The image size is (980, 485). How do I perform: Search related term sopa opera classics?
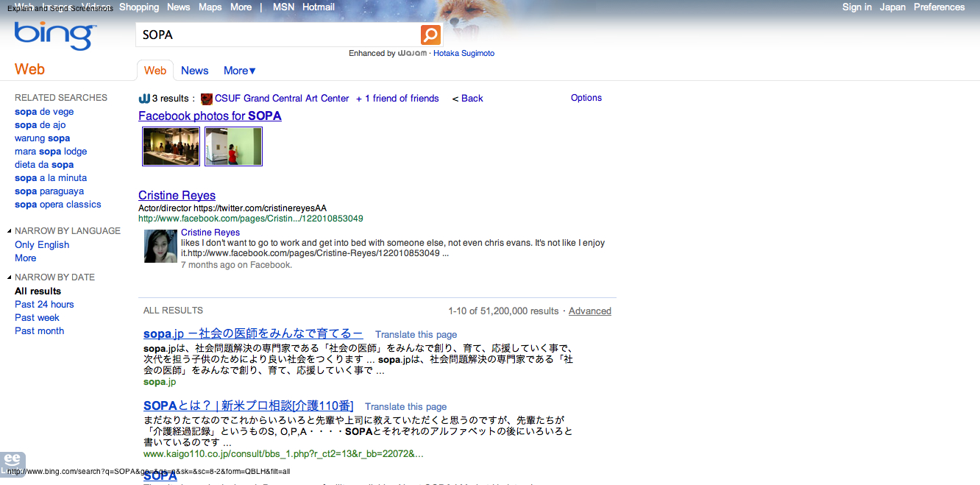point(58,205)
